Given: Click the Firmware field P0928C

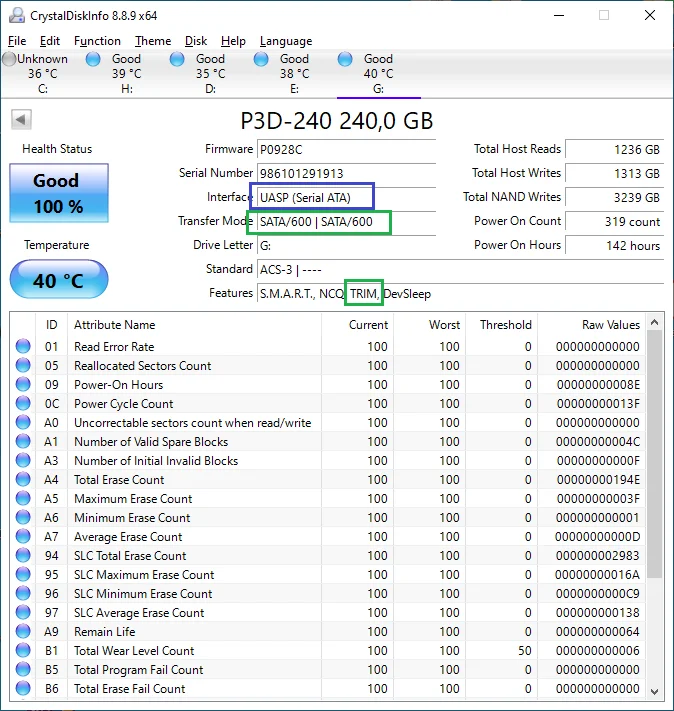Looking at the screenshot, I should coord(346,150).
